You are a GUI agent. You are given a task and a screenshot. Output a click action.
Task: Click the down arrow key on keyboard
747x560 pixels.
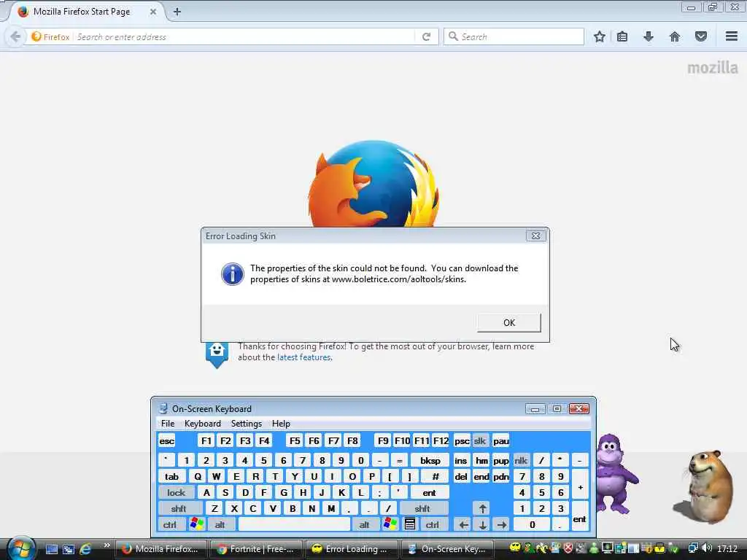coord(482,525)
